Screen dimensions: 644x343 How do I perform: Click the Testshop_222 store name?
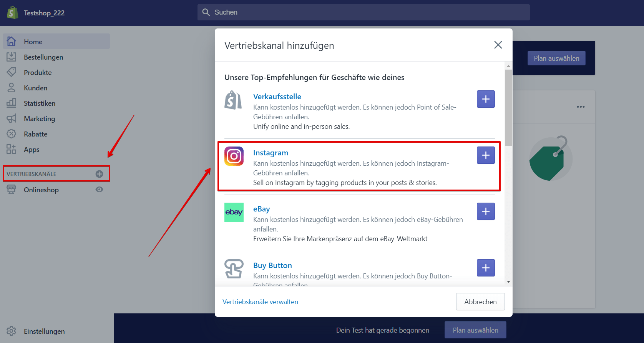(44, 13)
